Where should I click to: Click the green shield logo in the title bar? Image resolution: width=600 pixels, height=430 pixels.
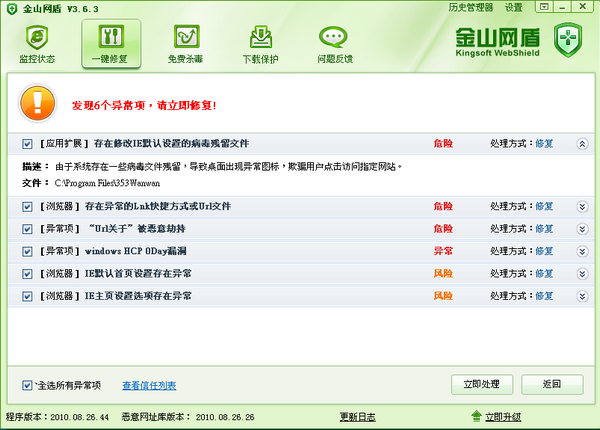point(12,9)
